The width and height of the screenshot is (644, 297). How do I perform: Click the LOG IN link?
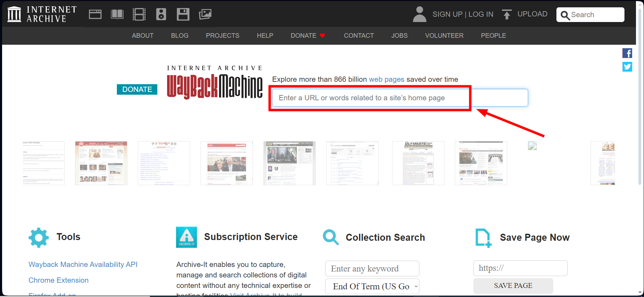481,14
